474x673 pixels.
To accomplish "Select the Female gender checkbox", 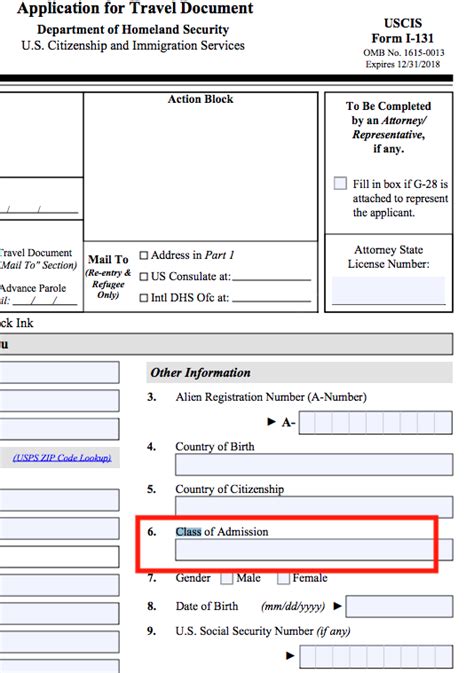I will [x=283, y=579].
